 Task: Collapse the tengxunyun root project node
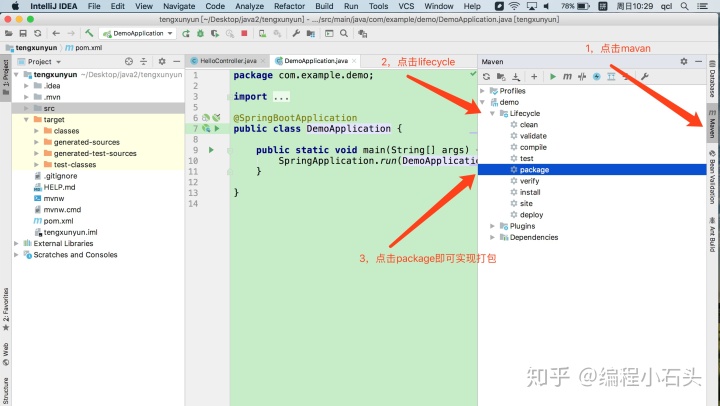(x=16, y=74)
